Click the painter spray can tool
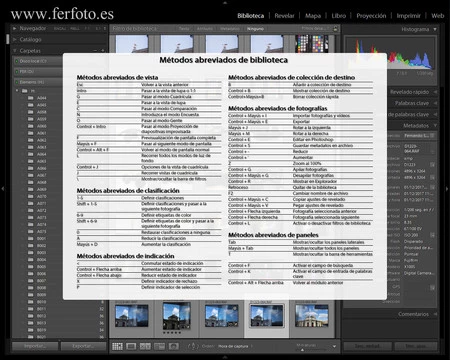This screenshot has height=360, width=450. point(193,346)
